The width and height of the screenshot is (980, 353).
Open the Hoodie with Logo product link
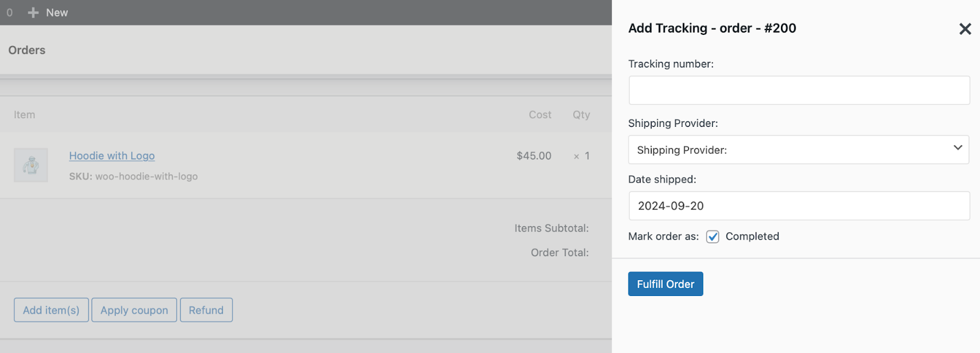click(x=112, y=156)
